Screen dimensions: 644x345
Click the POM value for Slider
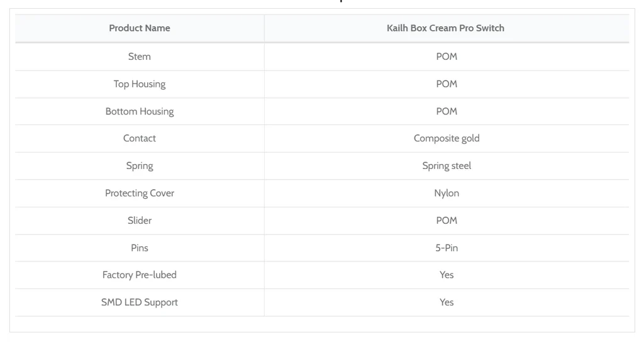pos(447,221)
